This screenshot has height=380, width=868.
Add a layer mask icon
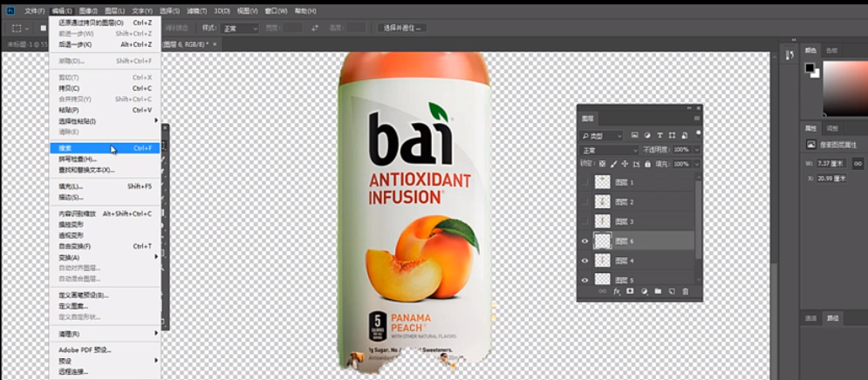tap(630, 291)
